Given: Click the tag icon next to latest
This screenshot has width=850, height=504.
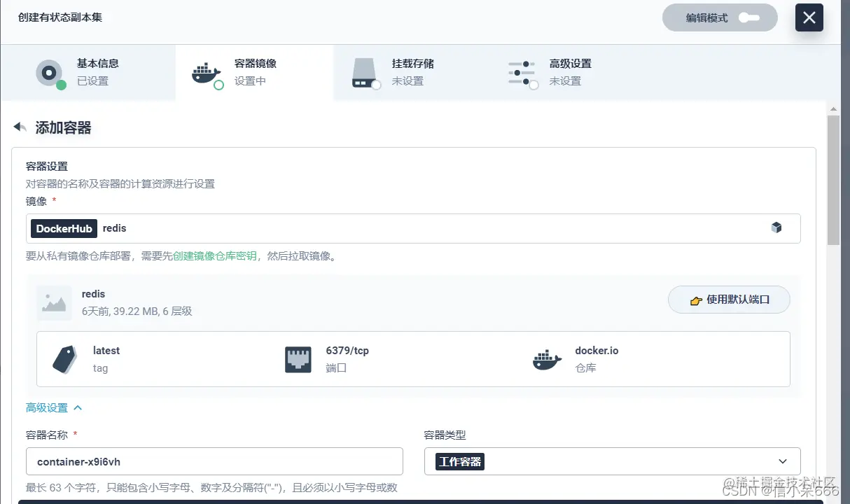Looking at the screenshot, I should click(x=66, y=358).
